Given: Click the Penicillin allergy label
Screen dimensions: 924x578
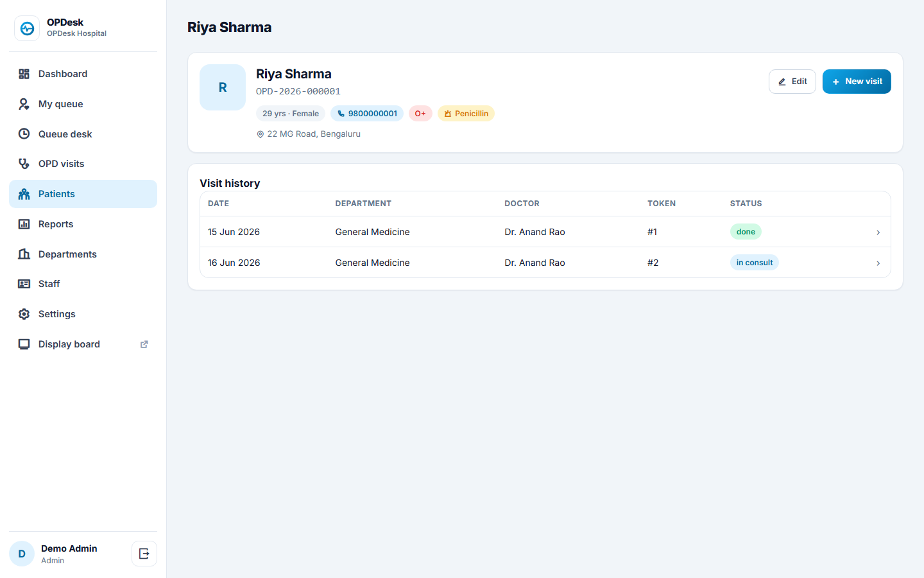Looking at the screenshot, I should (472, 114).
